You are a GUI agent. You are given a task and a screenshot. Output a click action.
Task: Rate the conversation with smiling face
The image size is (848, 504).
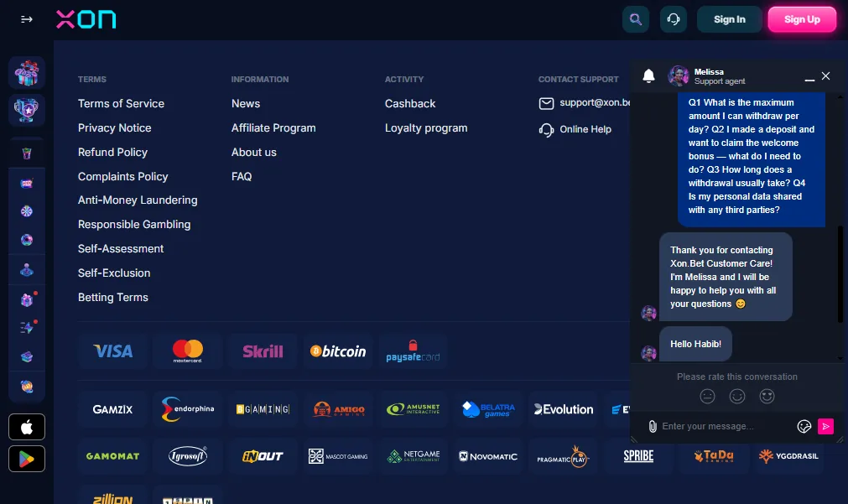click(737, 397)
